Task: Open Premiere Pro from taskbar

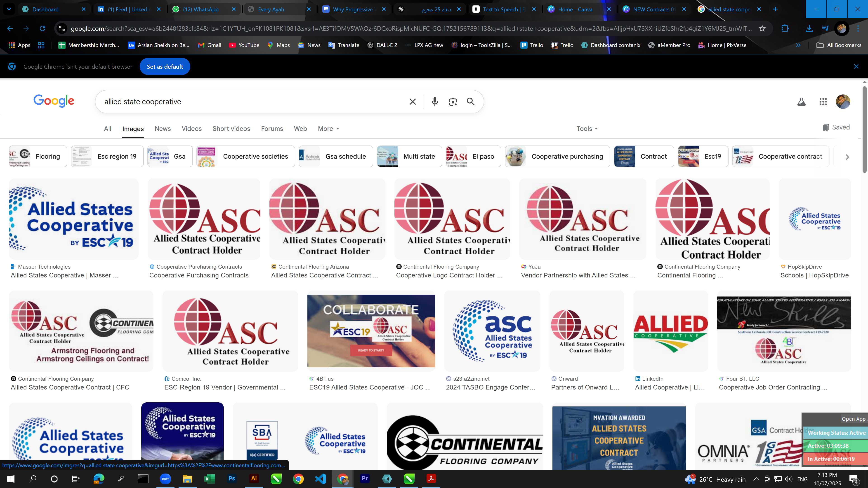Action: click(x=365, y=479)
